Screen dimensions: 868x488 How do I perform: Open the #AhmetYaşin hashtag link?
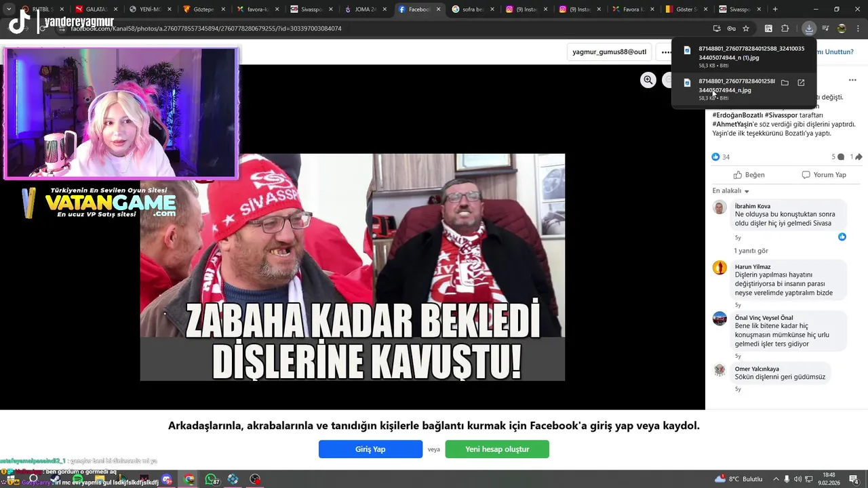click(732, 125)
